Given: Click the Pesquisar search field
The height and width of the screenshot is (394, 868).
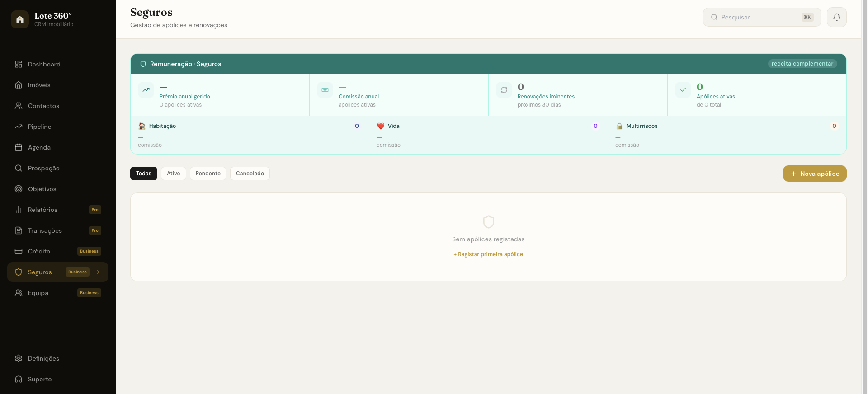Looking at the screenshot, I should [x=762, y=17].
